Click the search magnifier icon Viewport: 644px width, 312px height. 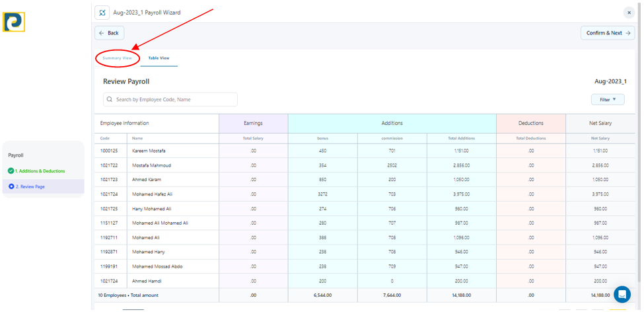pyautogui.click(x=110, y=100)
